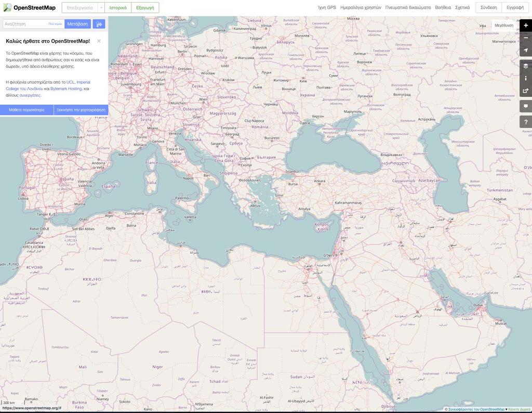Click the Μετάβαση search button
Viewport: 532px width, 413px height.
(77, 24)
